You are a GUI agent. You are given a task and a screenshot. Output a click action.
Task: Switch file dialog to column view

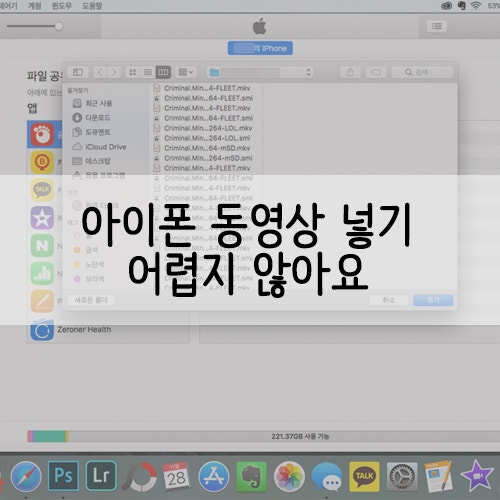[x=163, y=72]
